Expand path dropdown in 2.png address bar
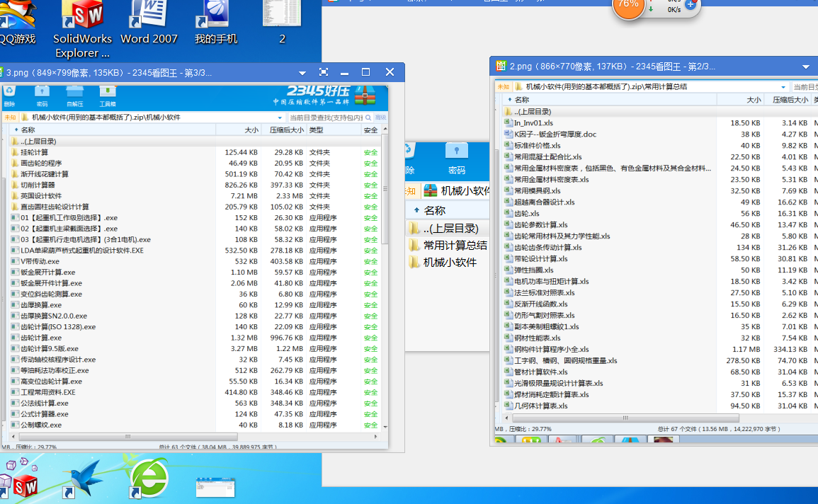 point(783,87)
